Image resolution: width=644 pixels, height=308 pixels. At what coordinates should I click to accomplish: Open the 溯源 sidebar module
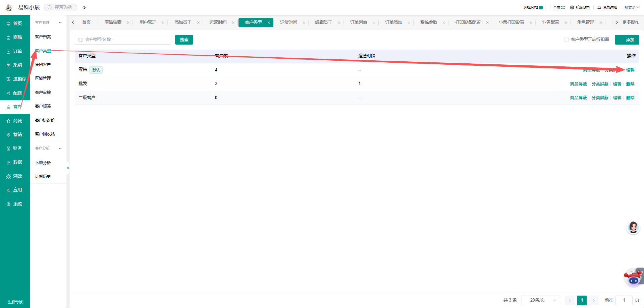pyautogui.click(x=15, y=176)
